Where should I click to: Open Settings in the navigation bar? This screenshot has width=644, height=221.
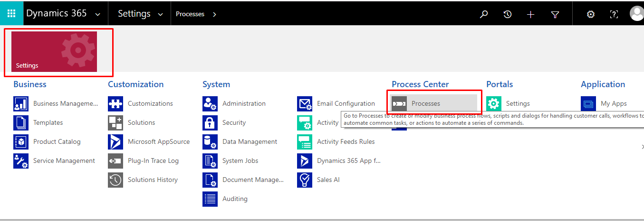[134, 14]
